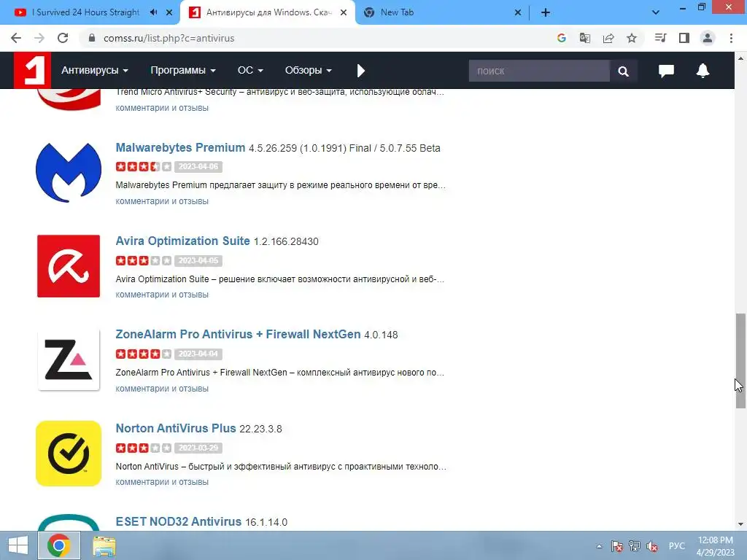Click the Google icon in address bar
The height and width of the screenshot is (560, 747).
click(562, 38)
